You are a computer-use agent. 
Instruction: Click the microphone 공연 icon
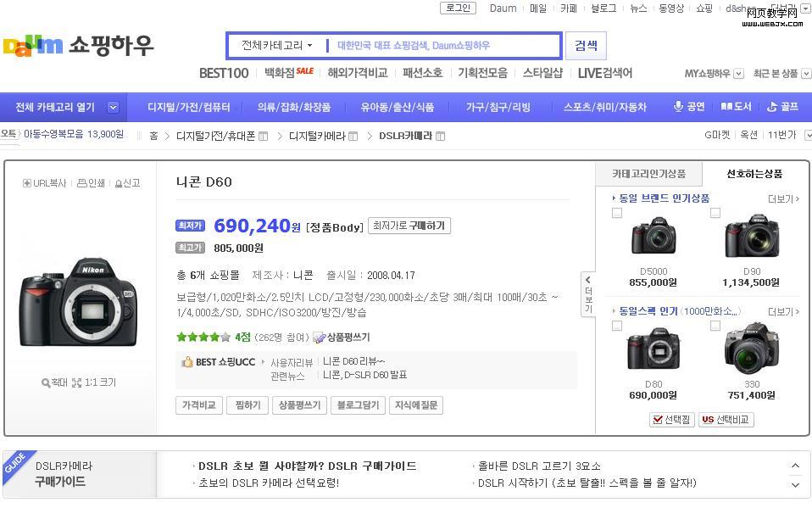[678, 107]
